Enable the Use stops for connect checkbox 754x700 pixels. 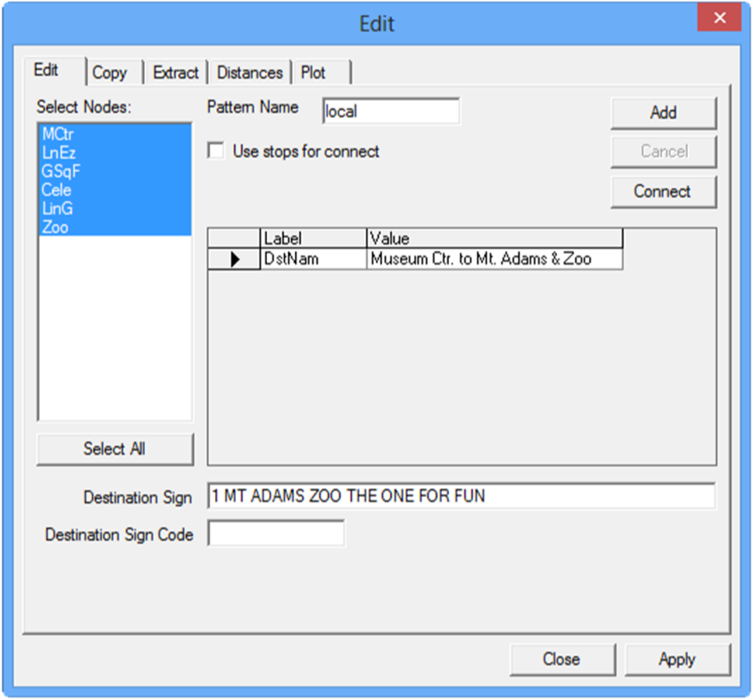216,151
